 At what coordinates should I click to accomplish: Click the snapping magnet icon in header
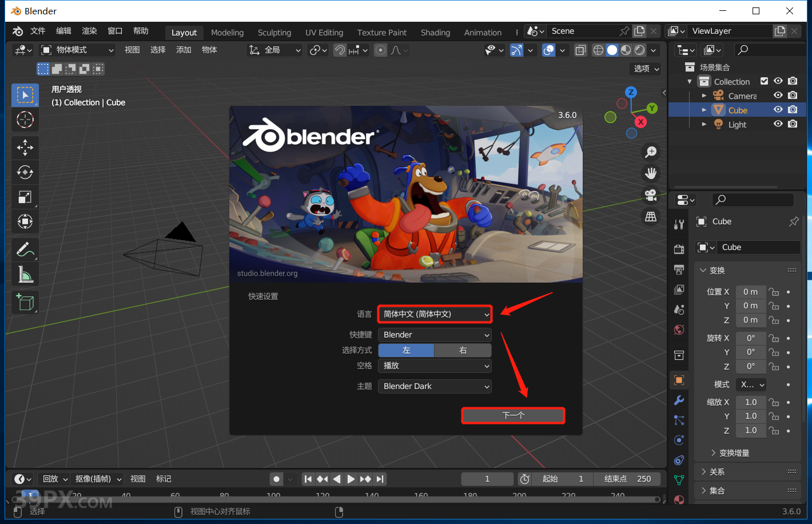point(340,50)
